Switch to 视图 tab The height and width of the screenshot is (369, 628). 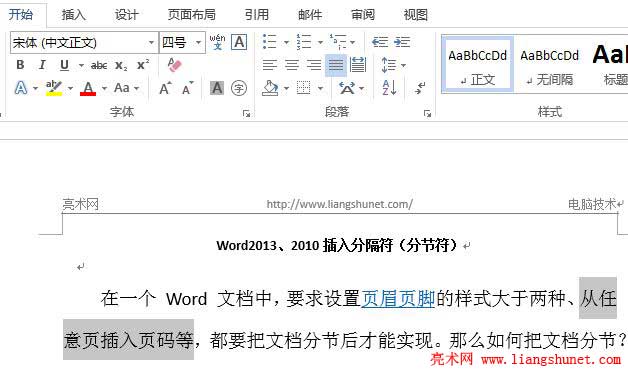click(x=416, y=15)
